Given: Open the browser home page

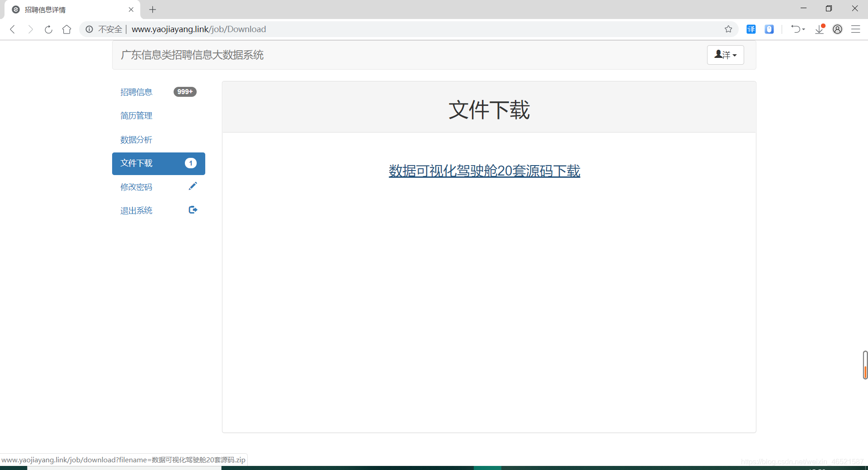Looking at the screenshot, I should 66,29.
